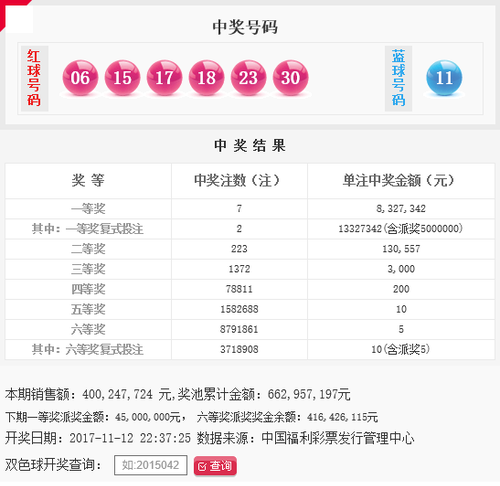This screenshot has width=500, height=486.
Task: Focus the 双色球开奖查询 issue number input
Action: (151, 465)
